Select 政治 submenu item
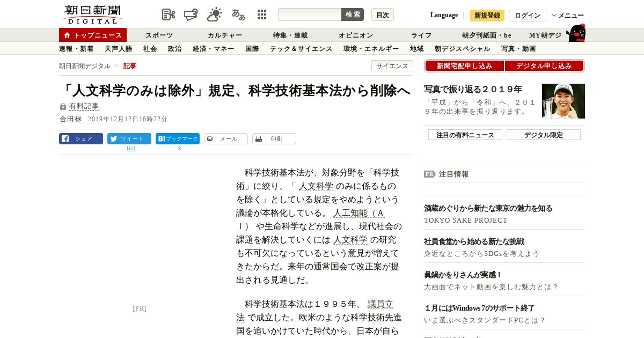This screenshot has width=644, height=338. point(175,49)
